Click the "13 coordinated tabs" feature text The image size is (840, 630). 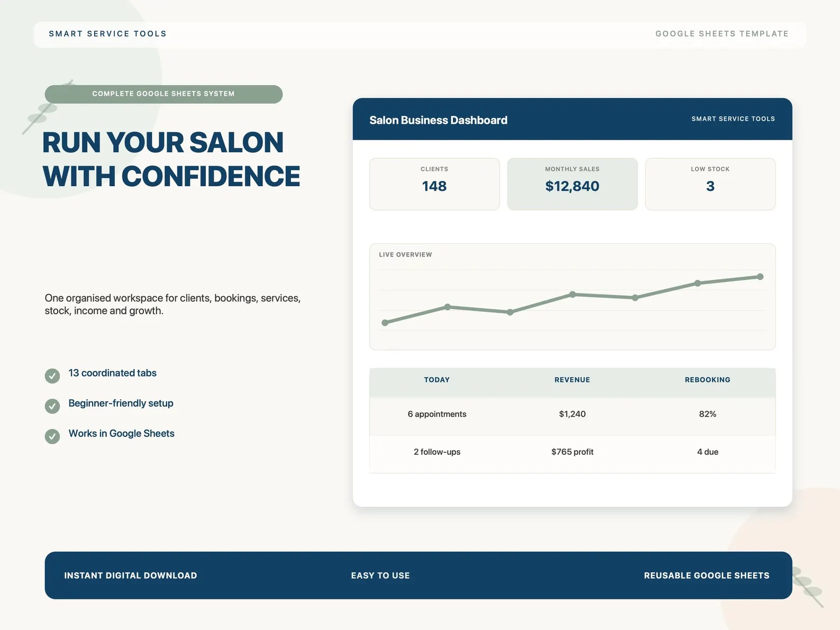[113, 373]
